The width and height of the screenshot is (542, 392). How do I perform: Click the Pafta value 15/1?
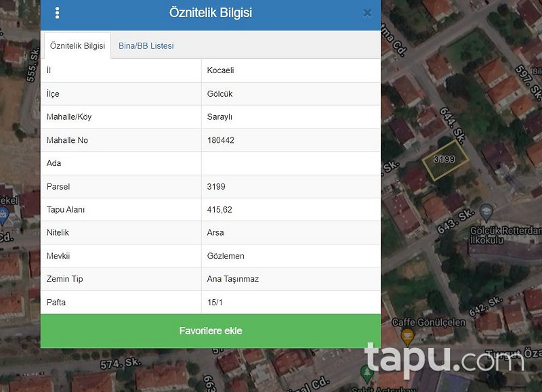[x=215, y=303]
